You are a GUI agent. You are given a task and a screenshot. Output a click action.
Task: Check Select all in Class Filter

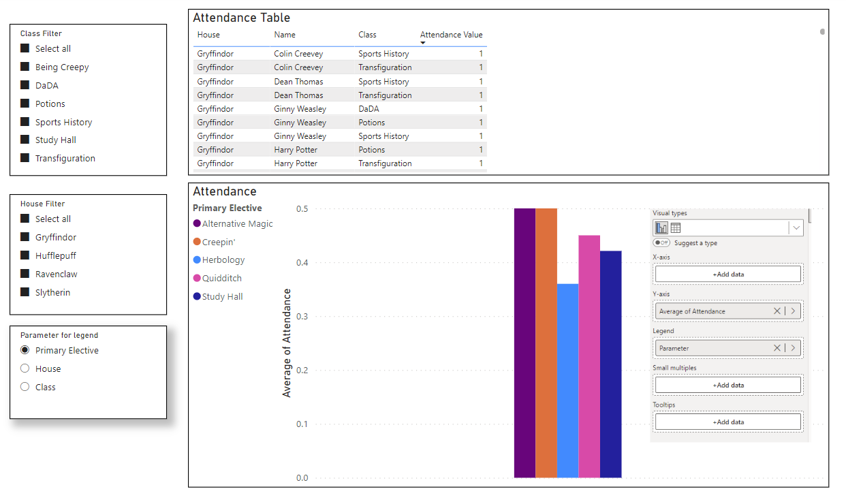[x=25, y=48]
